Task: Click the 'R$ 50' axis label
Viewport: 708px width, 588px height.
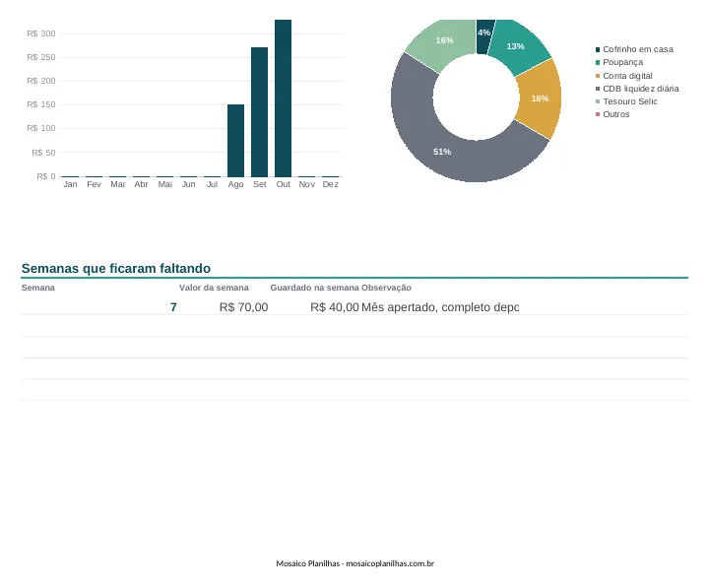Action: click(43, 153)
